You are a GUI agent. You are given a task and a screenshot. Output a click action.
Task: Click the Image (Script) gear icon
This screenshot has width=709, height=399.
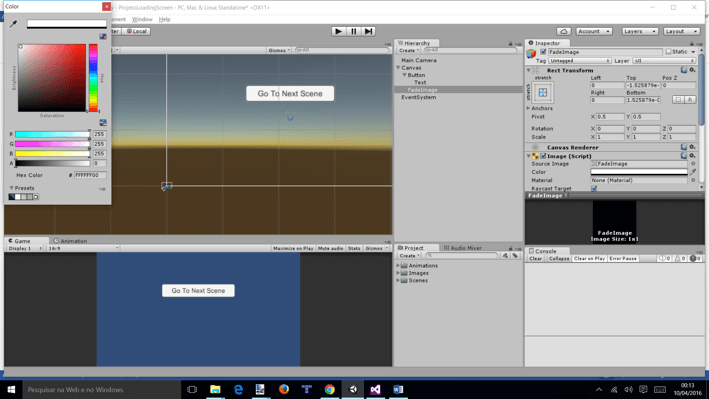pos(692,156)
